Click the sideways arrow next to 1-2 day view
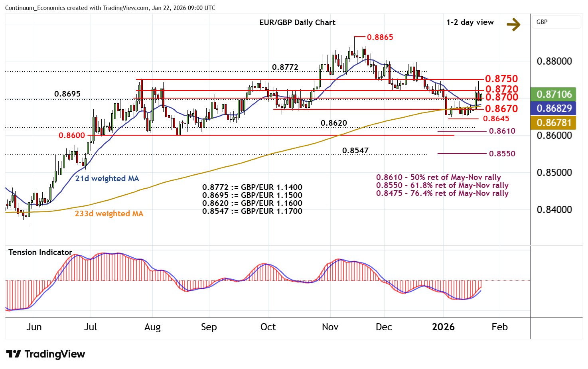 513,25
